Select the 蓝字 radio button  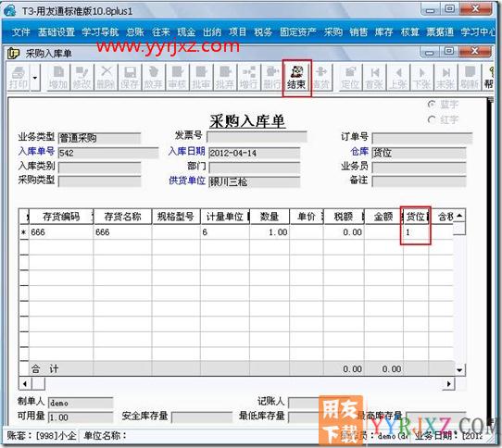click(x=432, y=105)
